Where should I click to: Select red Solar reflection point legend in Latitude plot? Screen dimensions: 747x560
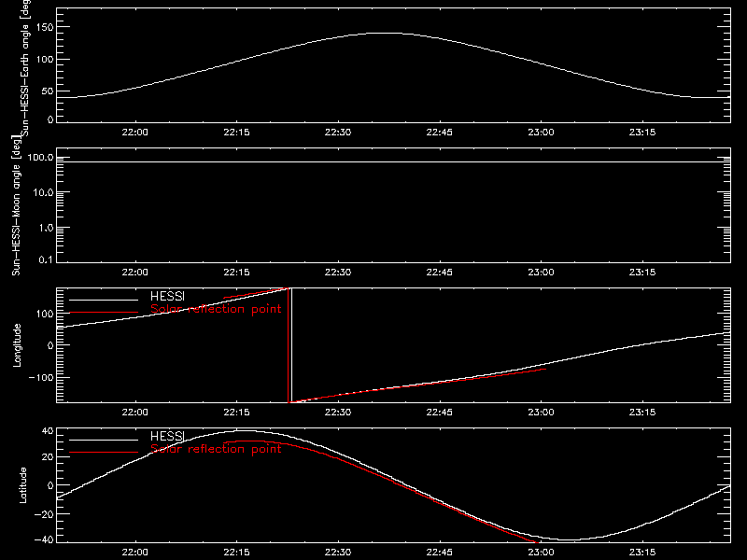tap(216, 449)
